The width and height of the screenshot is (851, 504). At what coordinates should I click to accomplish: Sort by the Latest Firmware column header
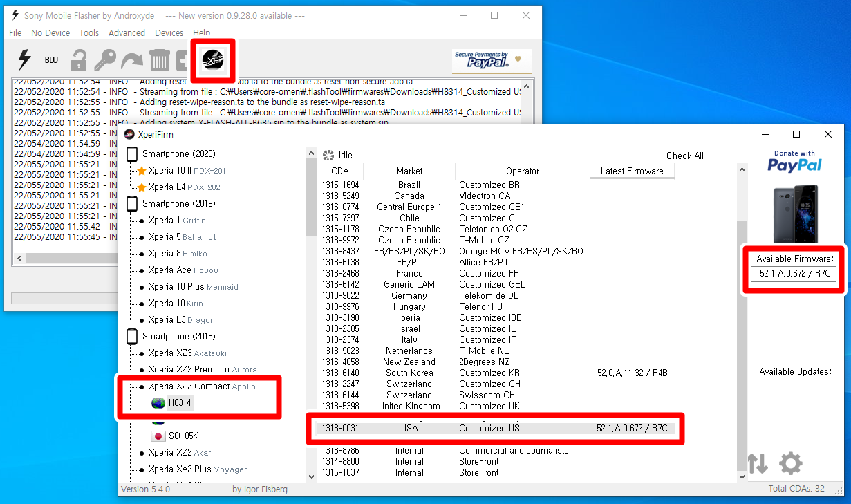point(632,171)
